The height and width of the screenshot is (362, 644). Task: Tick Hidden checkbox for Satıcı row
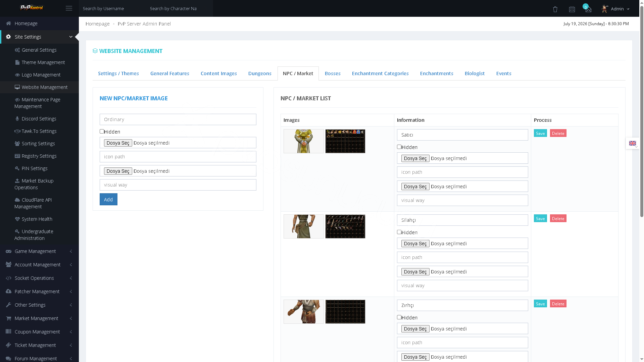(x=399, y=147)
